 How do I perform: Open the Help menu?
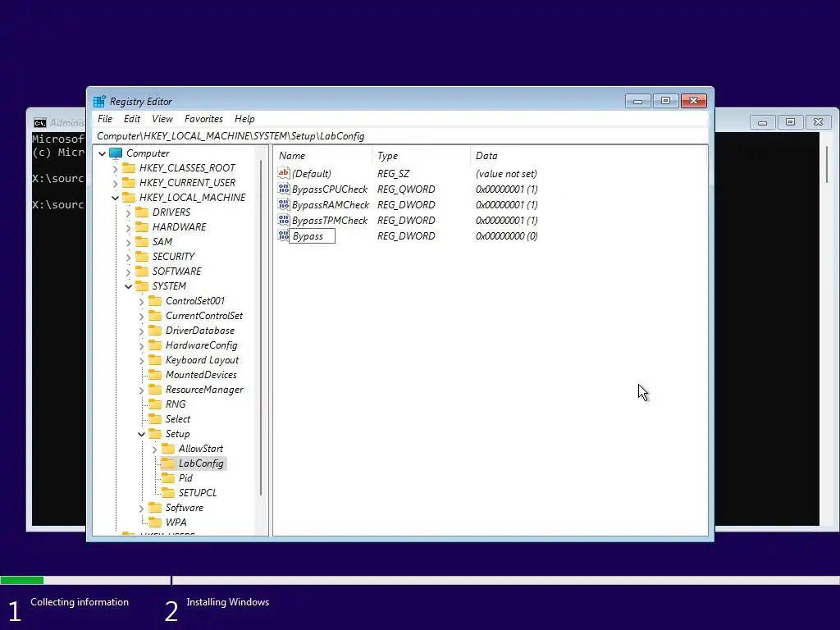[x=244, y=119]
